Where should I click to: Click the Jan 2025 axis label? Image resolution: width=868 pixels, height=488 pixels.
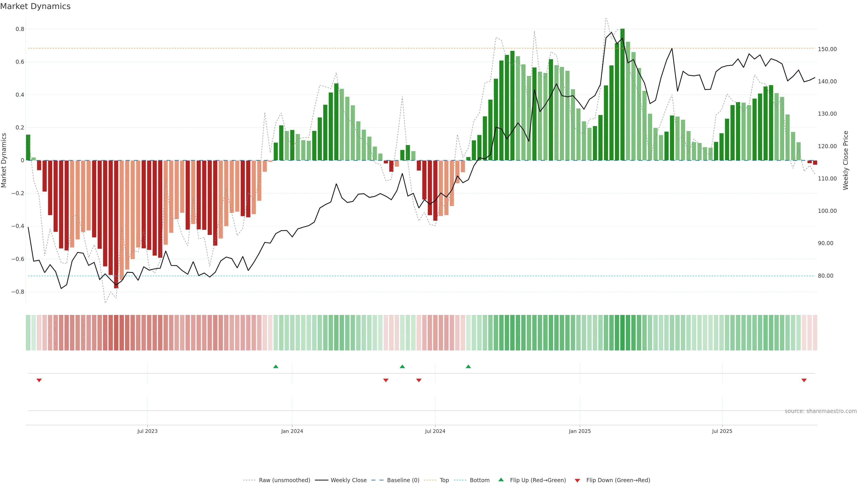tap(580, 431)
